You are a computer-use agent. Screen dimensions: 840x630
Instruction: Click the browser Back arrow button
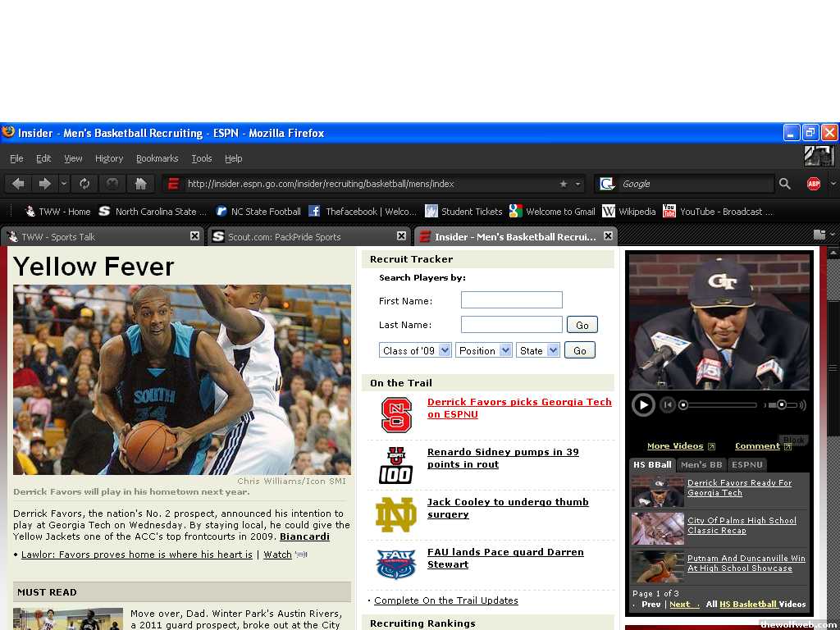click(x=18, y=184)
